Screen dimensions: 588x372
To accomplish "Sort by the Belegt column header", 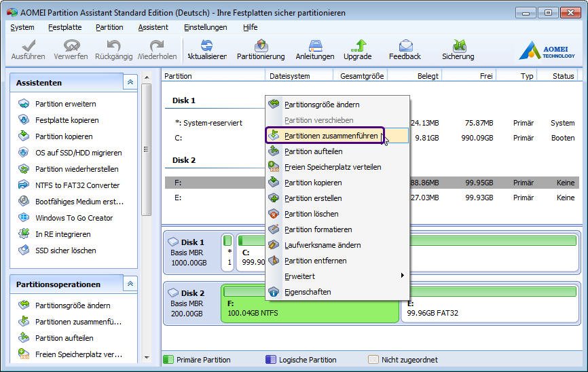I will (415, 76).
